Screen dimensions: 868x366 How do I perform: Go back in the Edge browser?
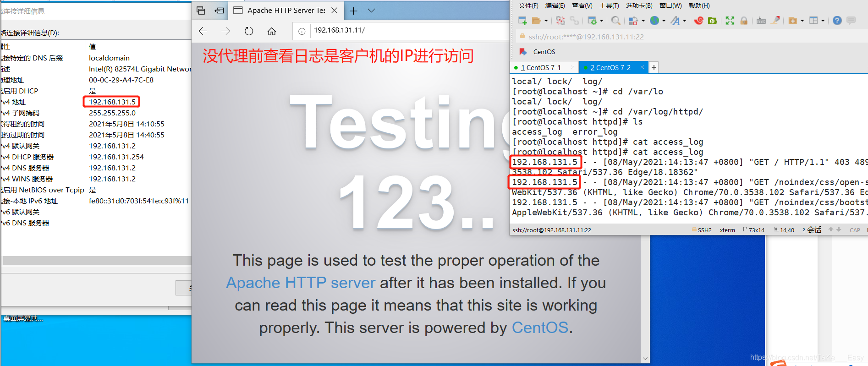pos(203,31)
